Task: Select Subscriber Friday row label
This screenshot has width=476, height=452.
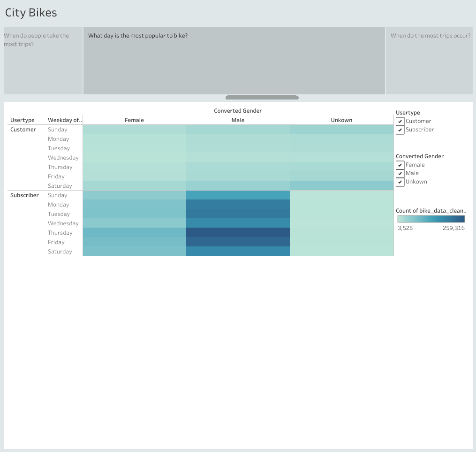Action: pos(56,242)
